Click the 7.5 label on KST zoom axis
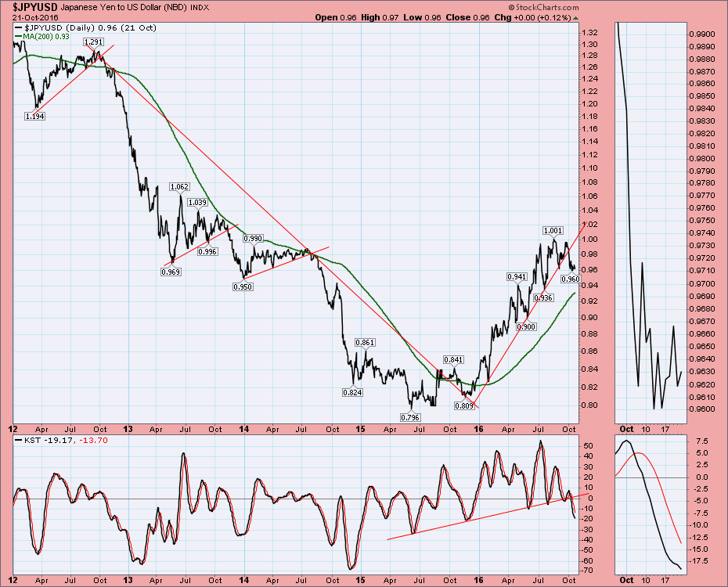 click(x=702, y=441)
